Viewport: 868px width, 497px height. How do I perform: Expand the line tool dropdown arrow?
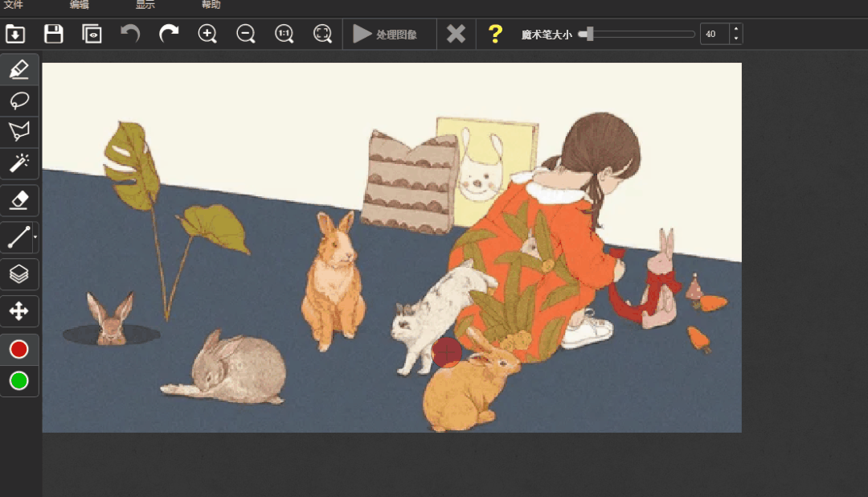(x=35, y=238)
